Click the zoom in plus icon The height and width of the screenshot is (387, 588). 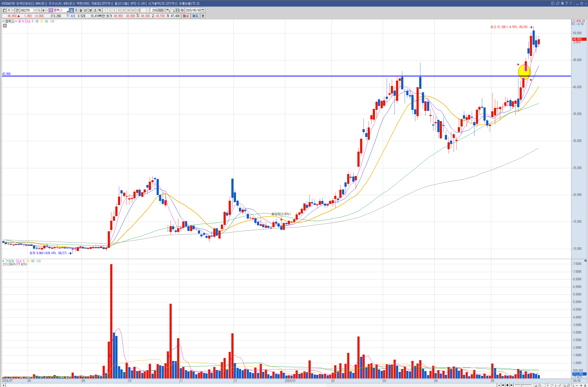tap(581, 385)
